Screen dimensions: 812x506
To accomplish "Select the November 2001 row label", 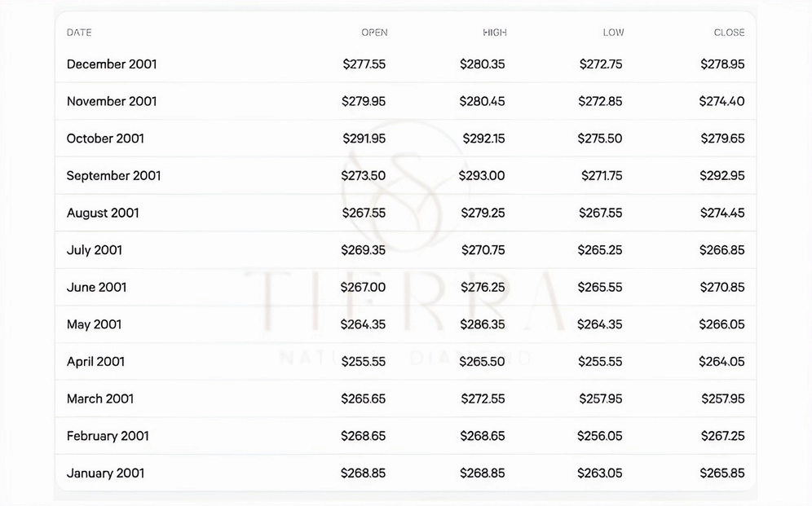I will pyautogui.click(x=112, y=101).
